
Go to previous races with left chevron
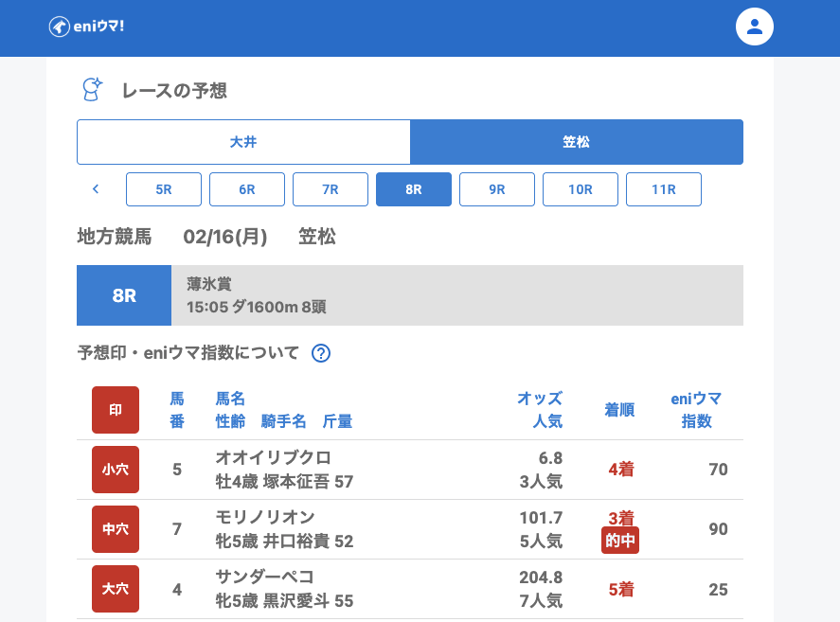[x=96, y=189]
